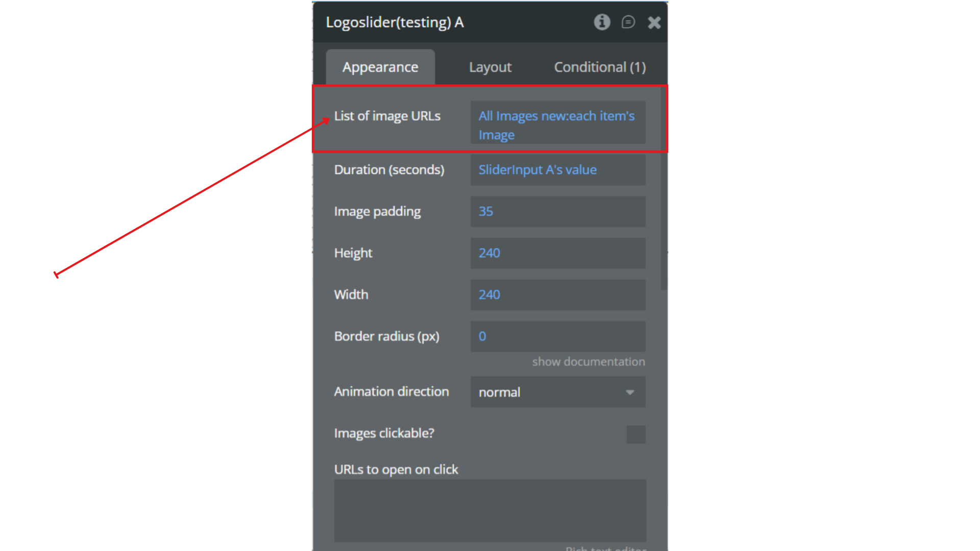Click the List of image URLs label
980x551 pixels.
click(387, 116)
